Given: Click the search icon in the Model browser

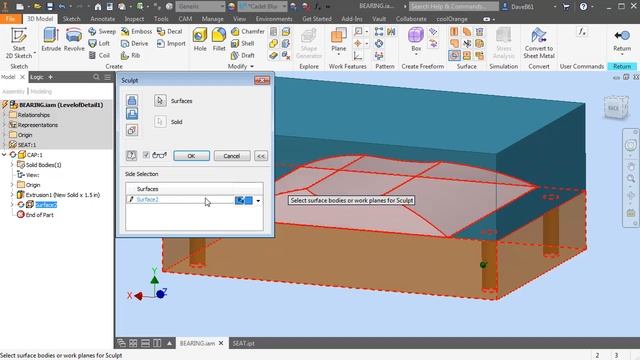Looking at the screenshot, I should click(96, 77).
